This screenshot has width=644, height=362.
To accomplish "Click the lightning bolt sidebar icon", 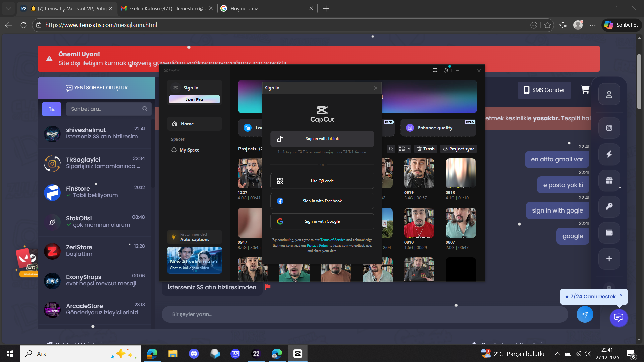I will point(609,154).
